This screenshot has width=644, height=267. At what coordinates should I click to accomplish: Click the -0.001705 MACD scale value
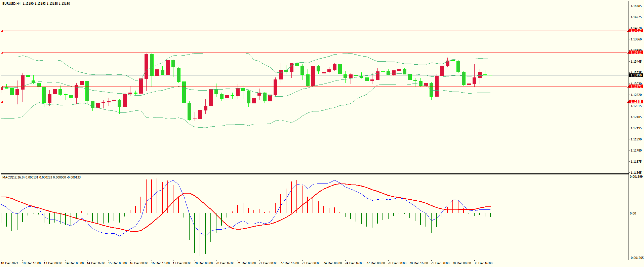coord(636,258)
